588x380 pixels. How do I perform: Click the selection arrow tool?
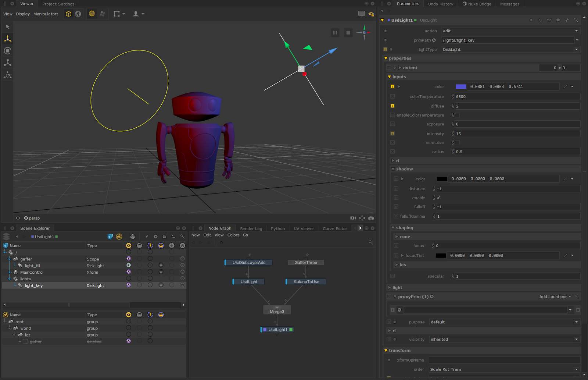(7, 27)
